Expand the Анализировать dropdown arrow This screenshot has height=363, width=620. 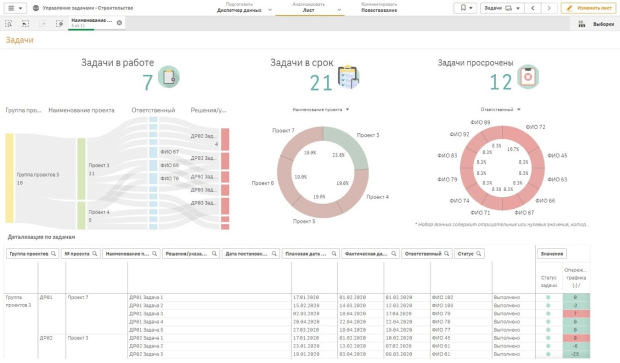(339, 10)
